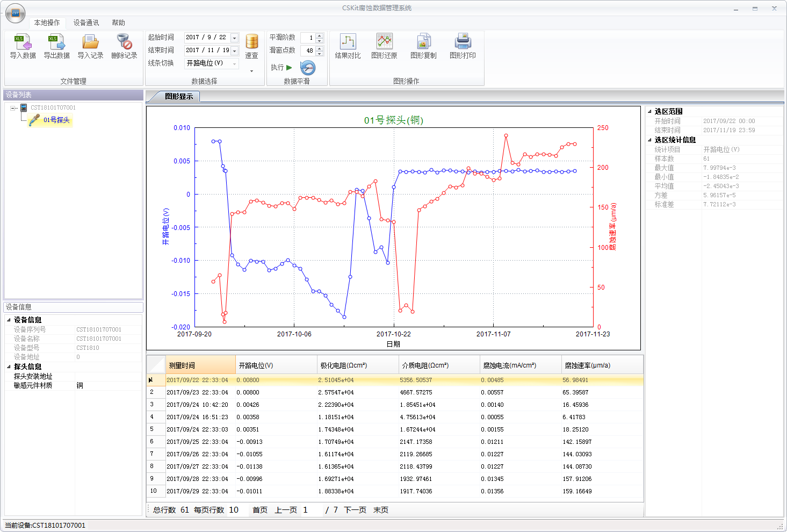The width and height of the screenshot is (787, 532).
Task: Click the 介质电阻 column header
Action: (x=439, y=365)
